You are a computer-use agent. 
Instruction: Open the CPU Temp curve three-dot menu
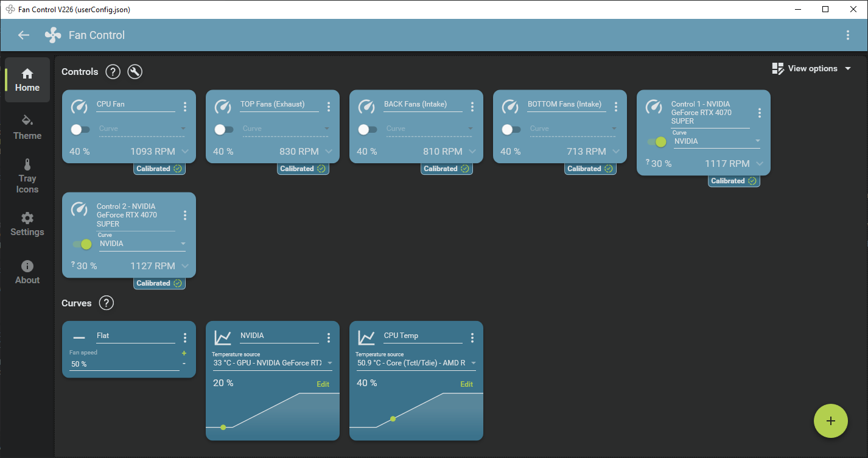click(472, 337)
